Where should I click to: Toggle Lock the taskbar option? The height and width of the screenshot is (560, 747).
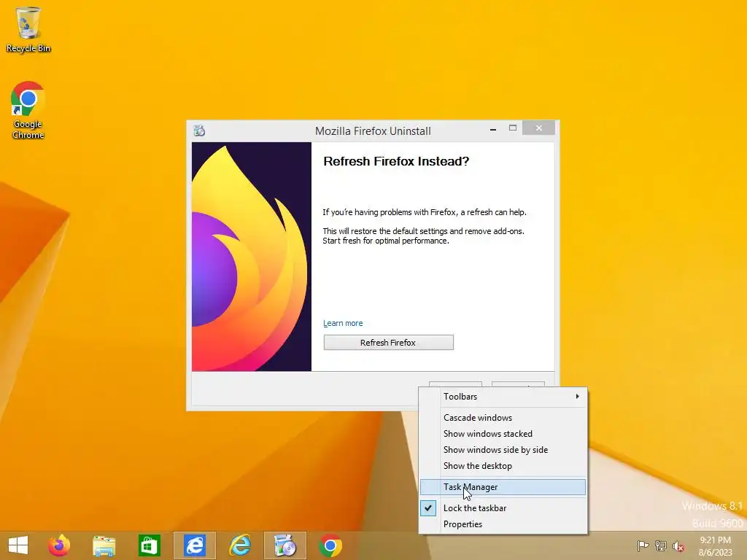point(503,508)
